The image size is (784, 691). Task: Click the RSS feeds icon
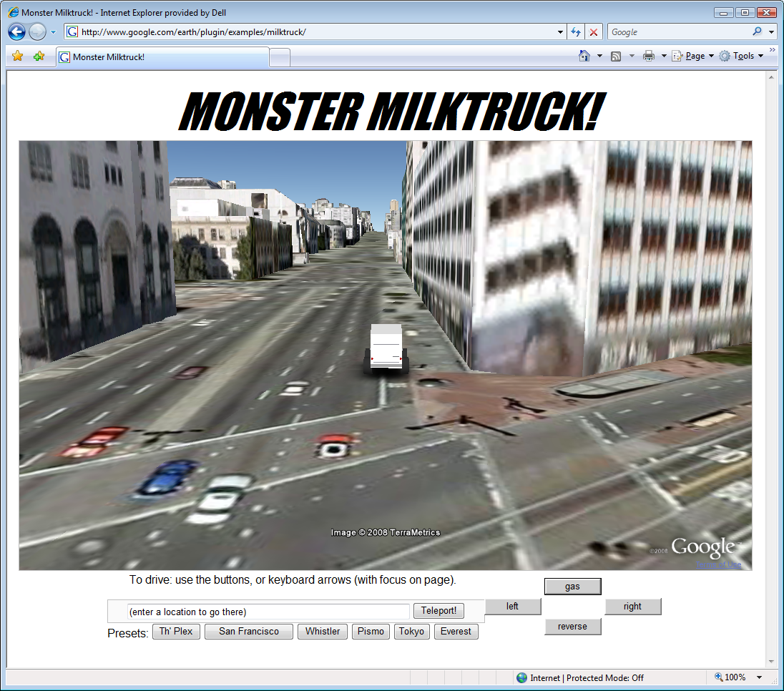[x=615, y=56]
